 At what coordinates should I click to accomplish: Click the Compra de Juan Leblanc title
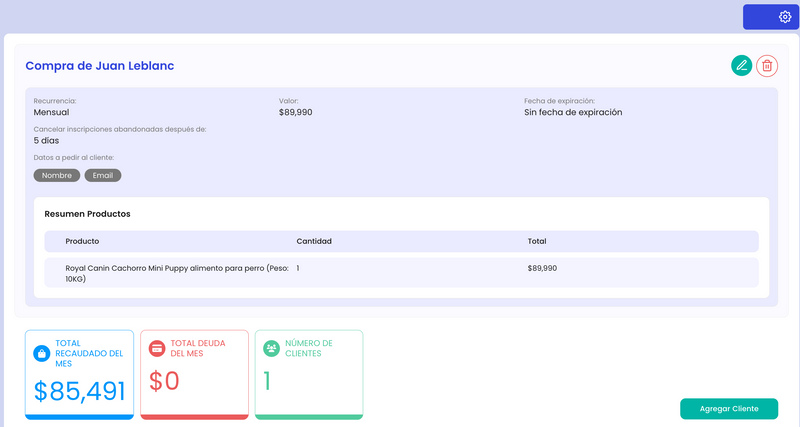[x=100, y=66]
